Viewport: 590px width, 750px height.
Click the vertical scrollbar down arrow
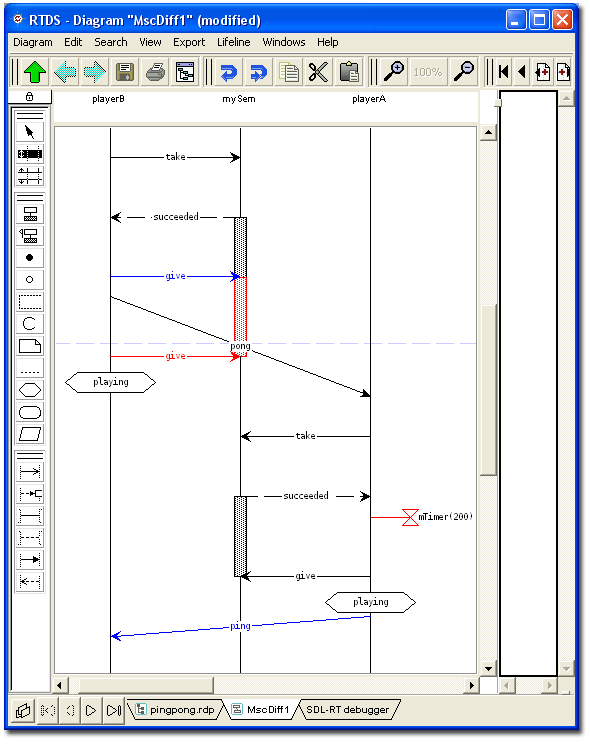[488, 669]
